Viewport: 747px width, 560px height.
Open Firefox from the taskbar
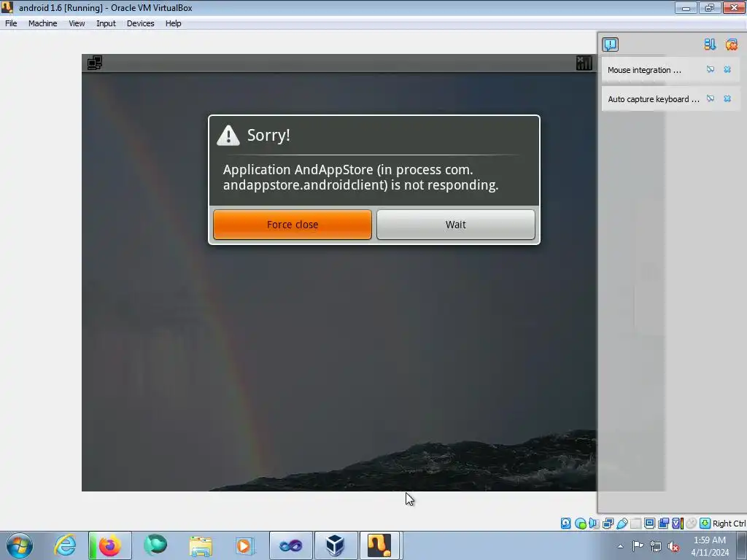[109, 545]
